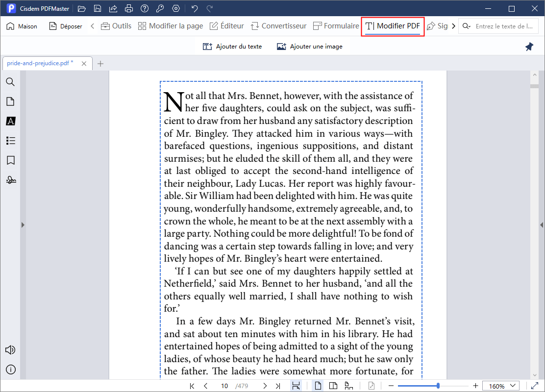Open the password/security settings key icon
The height and width of the screenshot is (392, 545).
click(159, 8)
